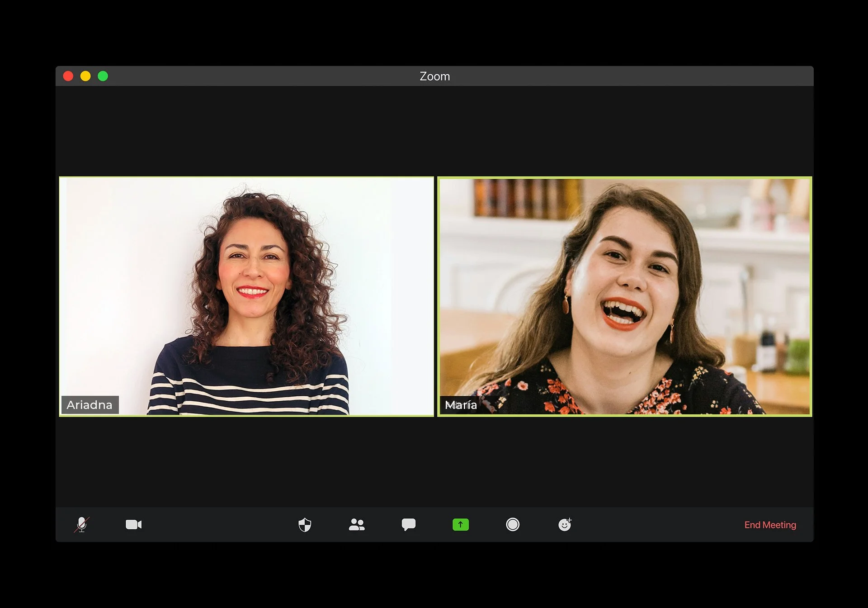Start recording the meeting
Screen dimensions: 868x608
coord(513,525)
